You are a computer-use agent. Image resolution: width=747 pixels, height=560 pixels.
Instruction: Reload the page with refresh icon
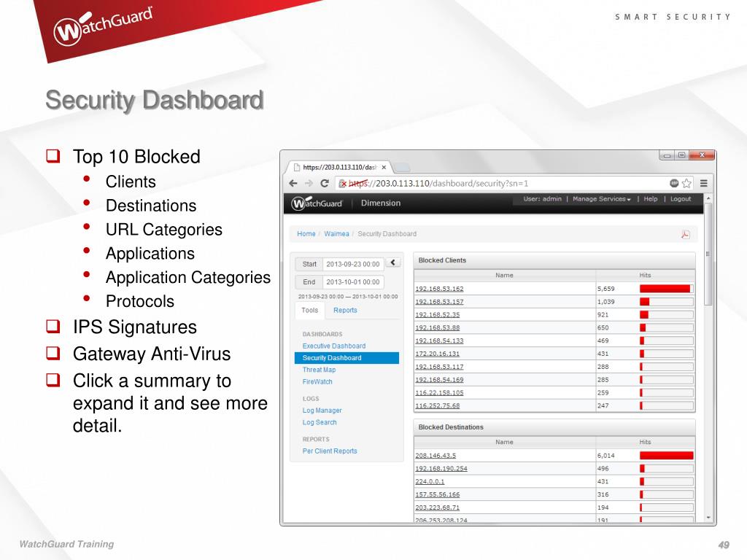tap(325, 183)
